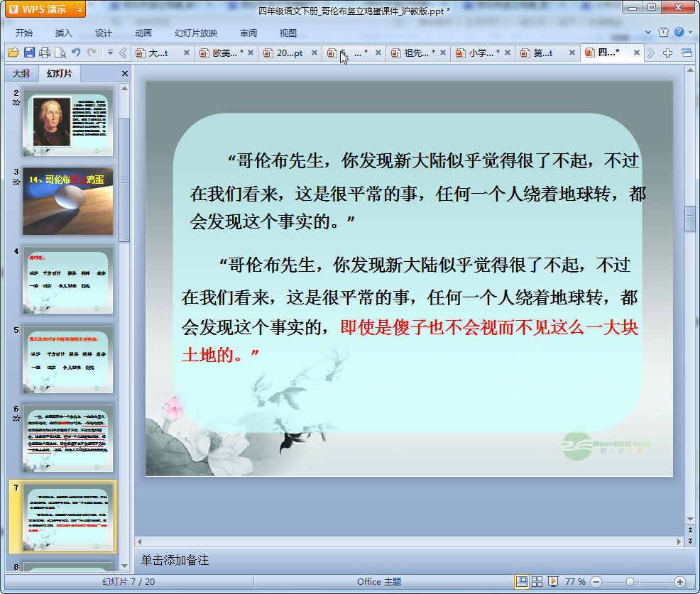Image resolution: width=700 pixels, height=594 pixels.
Task: Zoom out with the minus button
Action: 596,581
